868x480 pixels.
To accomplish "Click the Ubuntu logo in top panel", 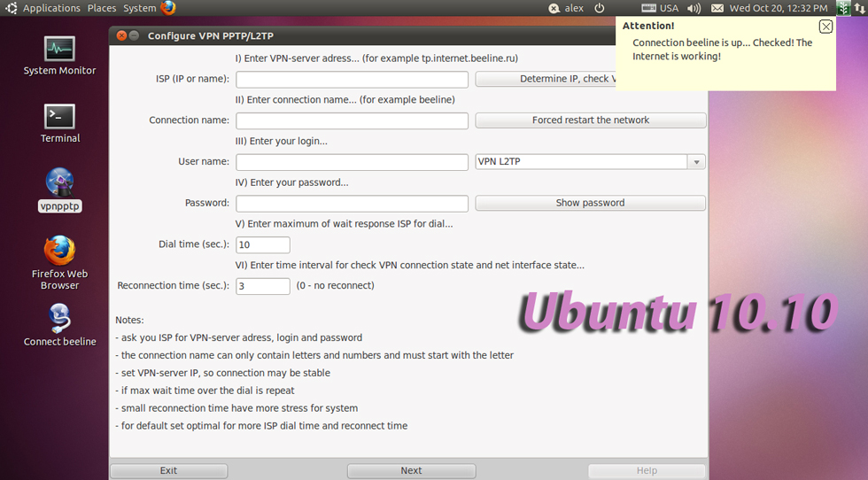I will coord(11,8).
